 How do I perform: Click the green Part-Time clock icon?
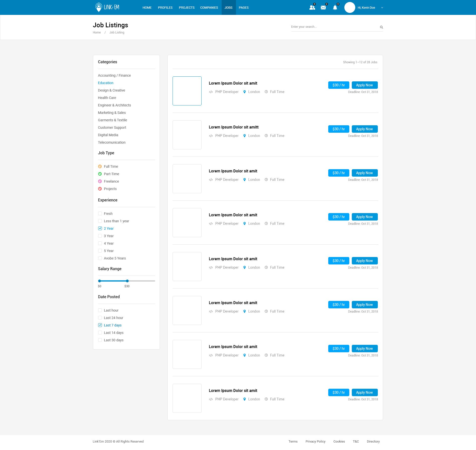100,174
